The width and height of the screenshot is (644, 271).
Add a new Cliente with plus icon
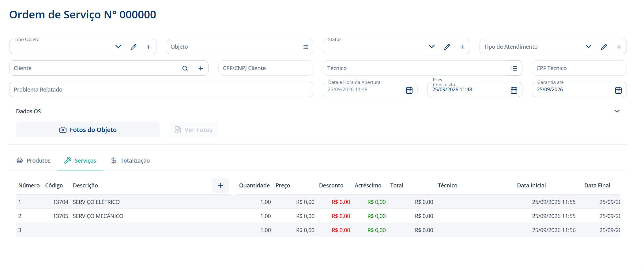(x=201, y=68)
